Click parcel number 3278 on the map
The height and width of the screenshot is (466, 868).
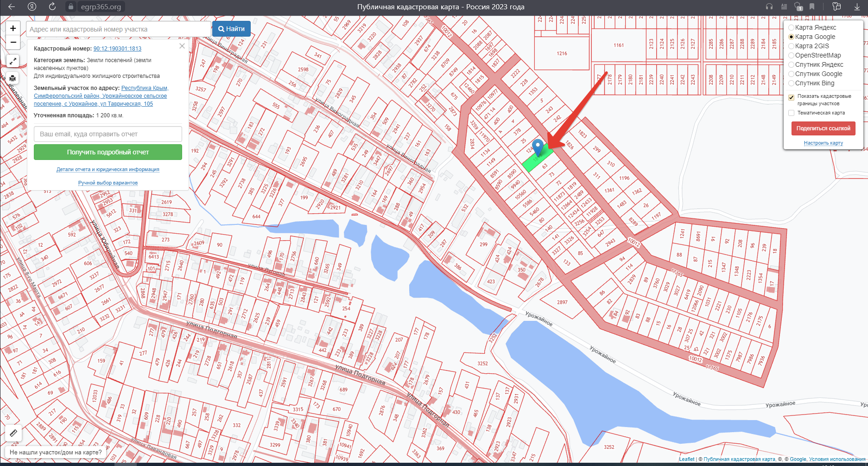pyautogui.click(x=168, y=214)
